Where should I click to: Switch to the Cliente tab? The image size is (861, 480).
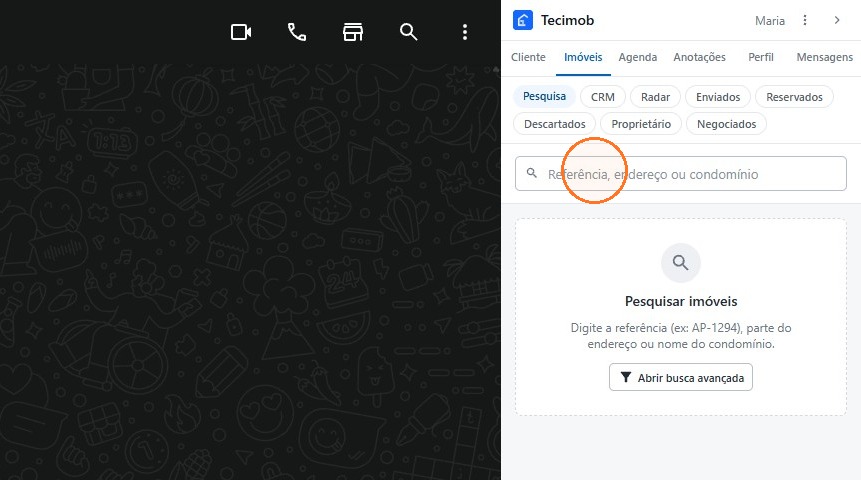(528, 57)
